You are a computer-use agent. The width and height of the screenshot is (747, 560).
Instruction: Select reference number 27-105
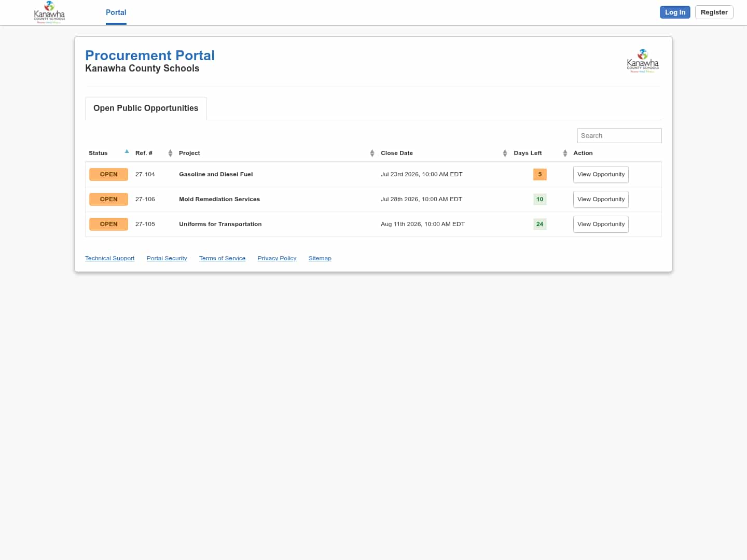click(x=145, y=224)
